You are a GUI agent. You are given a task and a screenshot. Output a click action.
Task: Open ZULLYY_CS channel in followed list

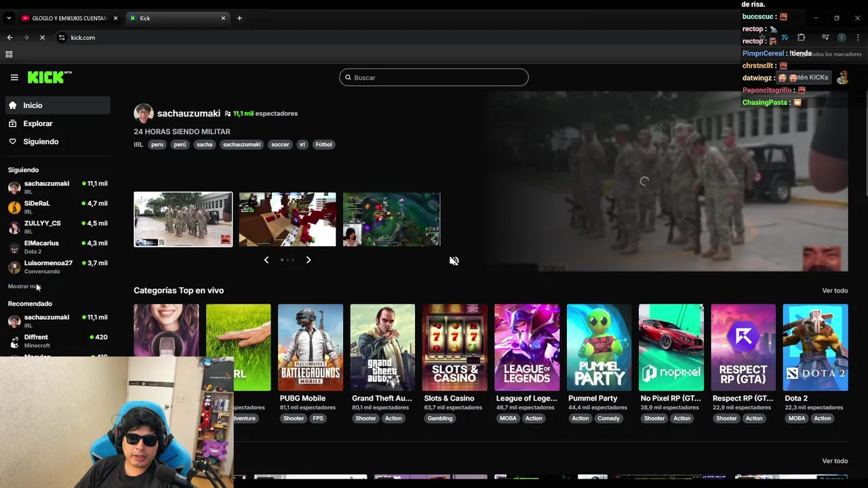point(58,226)
